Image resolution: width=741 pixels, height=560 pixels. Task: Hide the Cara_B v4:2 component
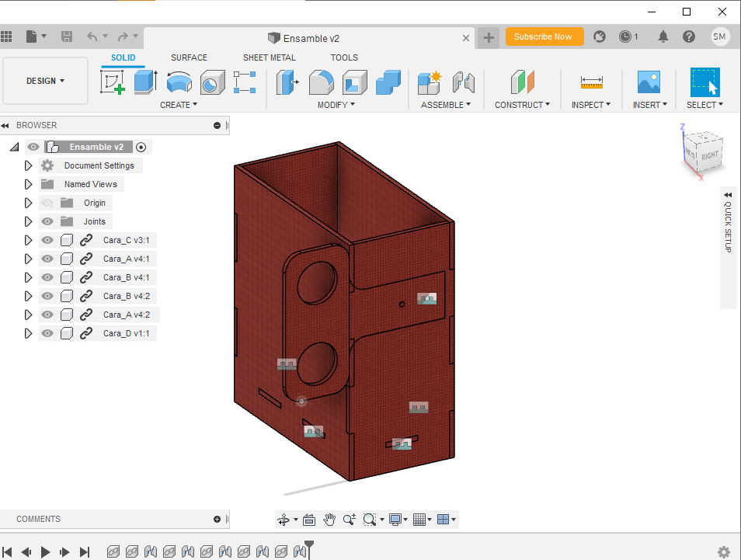click(x=47, y=296)
